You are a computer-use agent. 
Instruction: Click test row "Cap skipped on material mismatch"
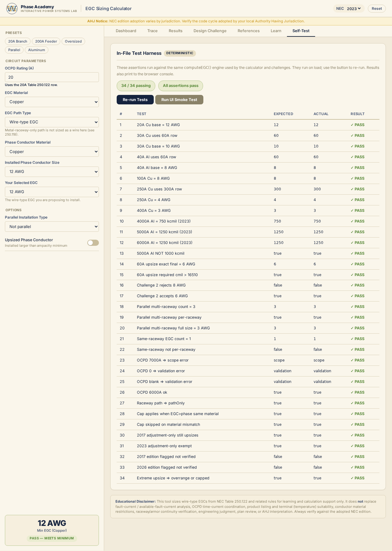click(248, 425)
